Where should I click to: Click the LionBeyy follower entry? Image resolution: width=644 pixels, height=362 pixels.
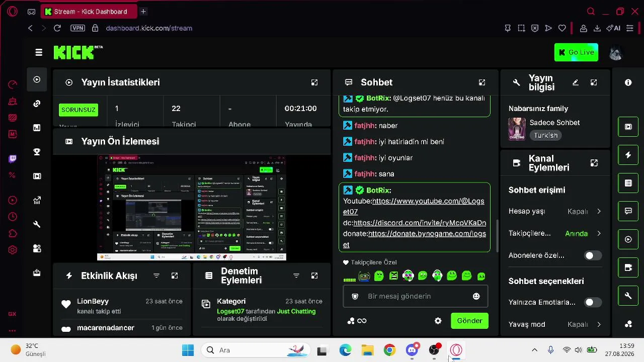click(x=121, y=306)
